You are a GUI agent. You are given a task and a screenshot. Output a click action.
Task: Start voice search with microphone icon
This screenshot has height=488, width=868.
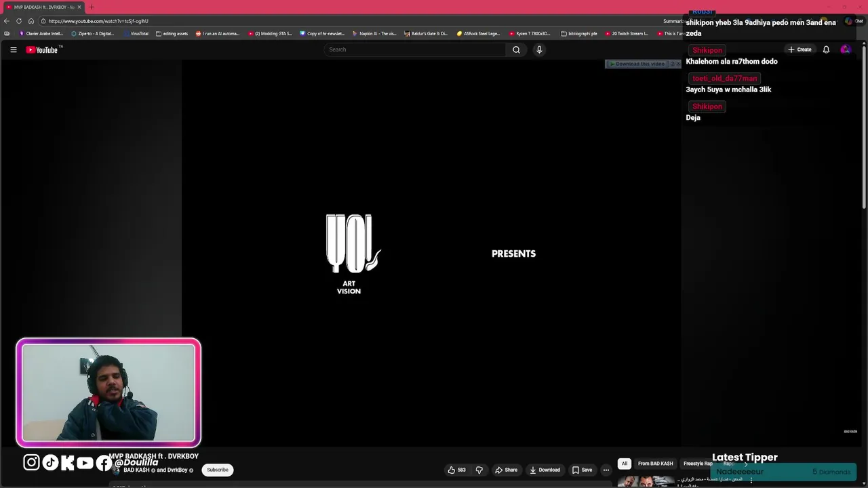[539, 49]
